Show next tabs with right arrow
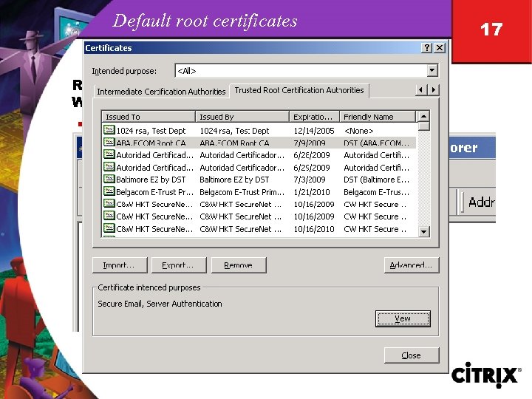This screenshot has width=532, height=399. pyautogui.click(x=433, y=90)
